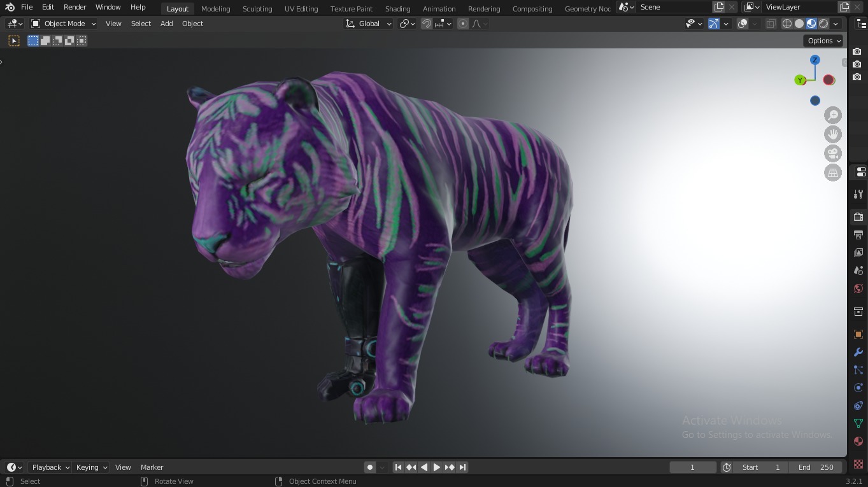Open the Modifier properties wrench tab
Screen dimensions: 868x487
click(858, 352)
